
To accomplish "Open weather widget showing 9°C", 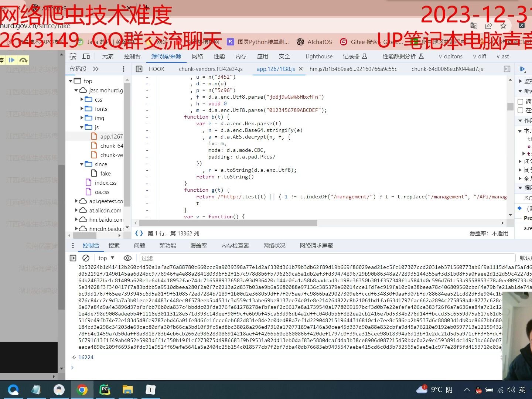I will click(434, 389).
